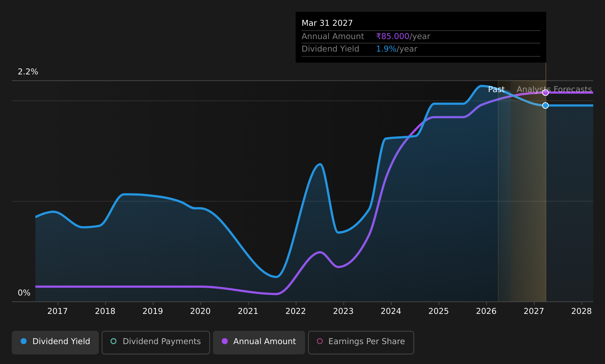
Task: Click the 2025 x-axis label
Action: click(438, 311)
